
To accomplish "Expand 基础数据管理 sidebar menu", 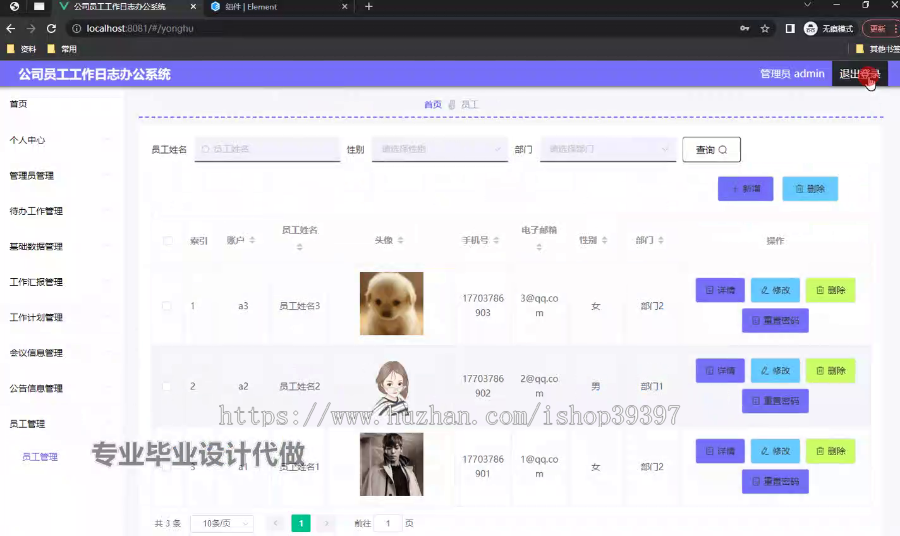I will tap(60, 246).
